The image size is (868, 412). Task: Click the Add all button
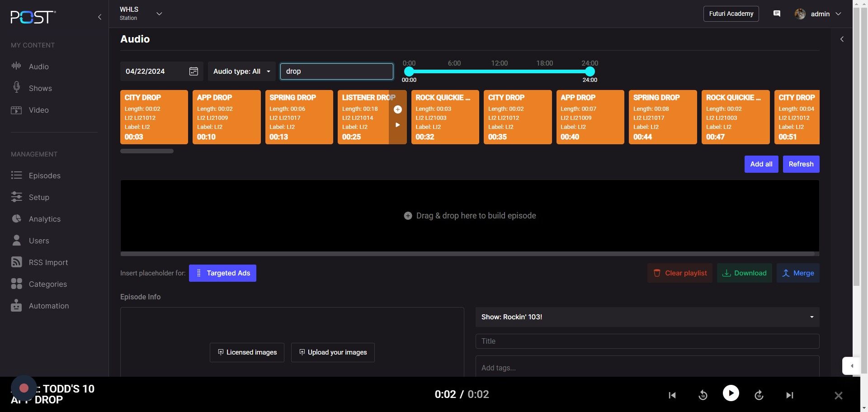click(761, 164)
